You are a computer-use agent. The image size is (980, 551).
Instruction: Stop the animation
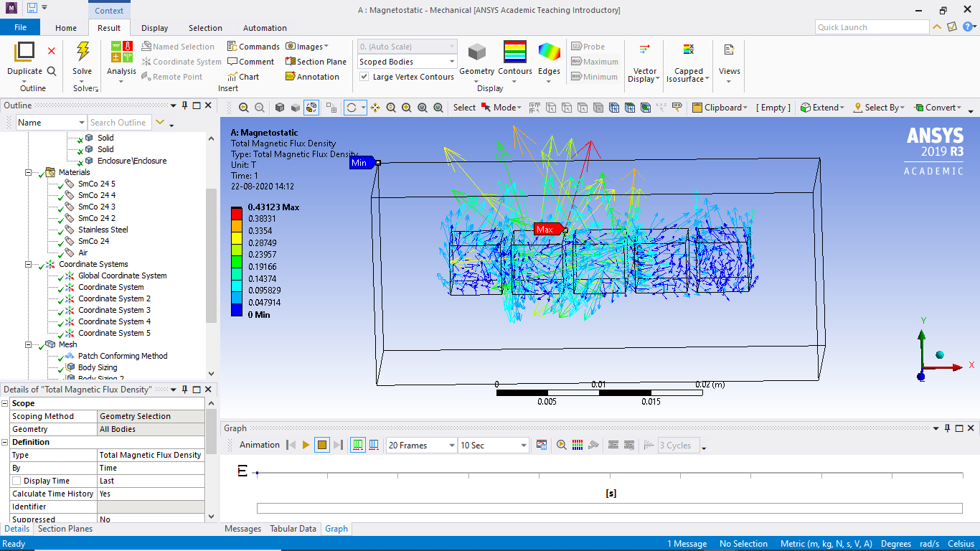coord(322,446)
